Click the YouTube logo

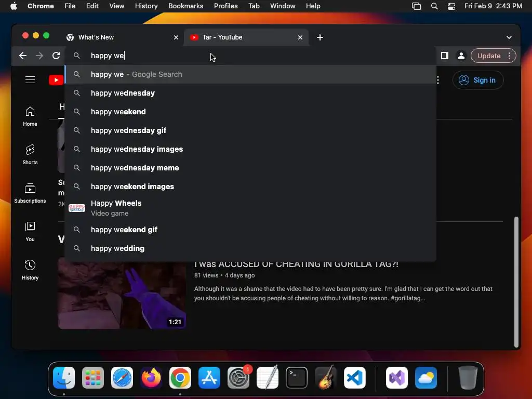tap(56, 80)
